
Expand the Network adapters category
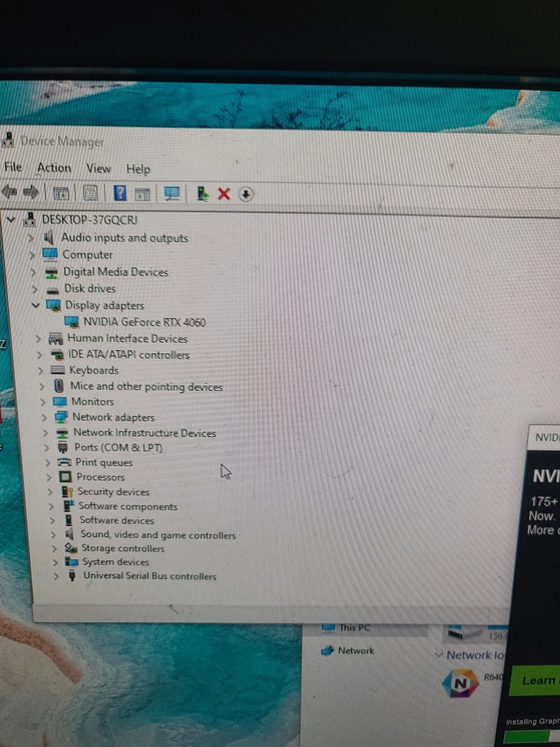(x=44, y=418)
